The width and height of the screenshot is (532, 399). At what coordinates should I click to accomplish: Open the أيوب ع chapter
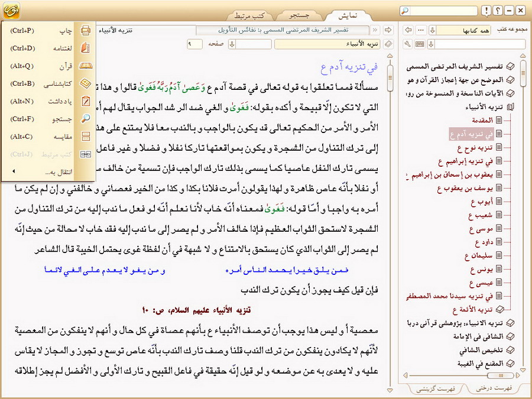(x=482, y=202)
